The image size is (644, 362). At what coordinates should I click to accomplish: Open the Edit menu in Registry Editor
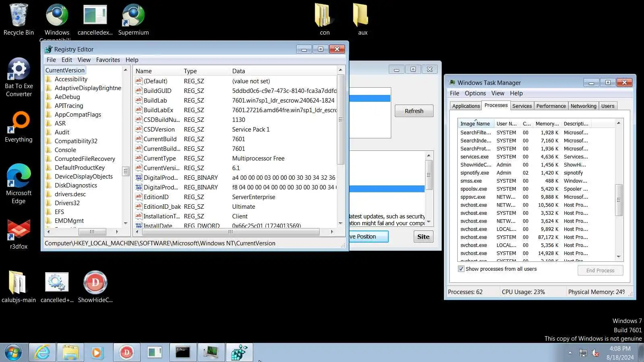[67, 60]
